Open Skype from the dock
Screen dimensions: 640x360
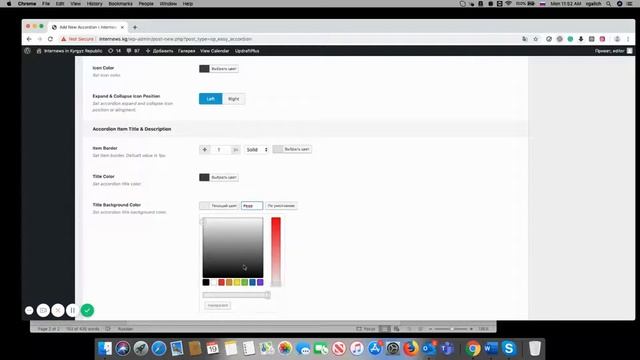(x=509, y=348)
